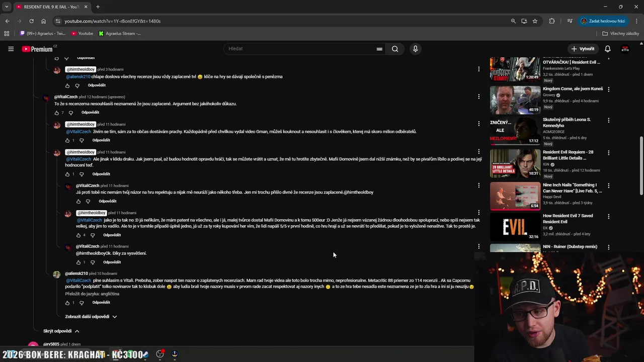The height and width of the screenshot is (362, 644).
Task: Start voice search with the microphone icon
Action: point(415,49)
